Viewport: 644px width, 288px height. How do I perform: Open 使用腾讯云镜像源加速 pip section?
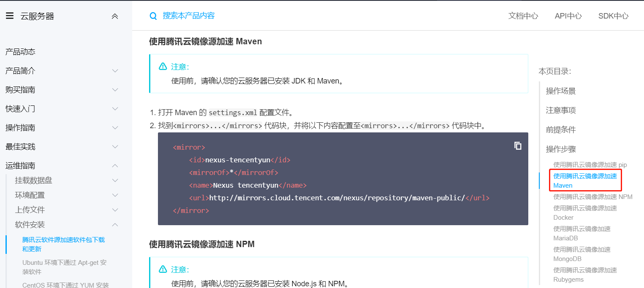[x=589, y=164]
